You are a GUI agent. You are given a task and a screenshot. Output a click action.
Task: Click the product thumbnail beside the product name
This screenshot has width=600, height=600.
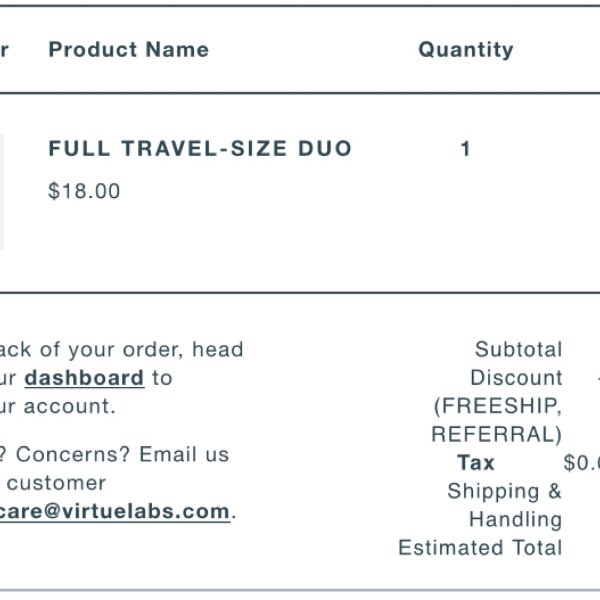coord(2,192)
